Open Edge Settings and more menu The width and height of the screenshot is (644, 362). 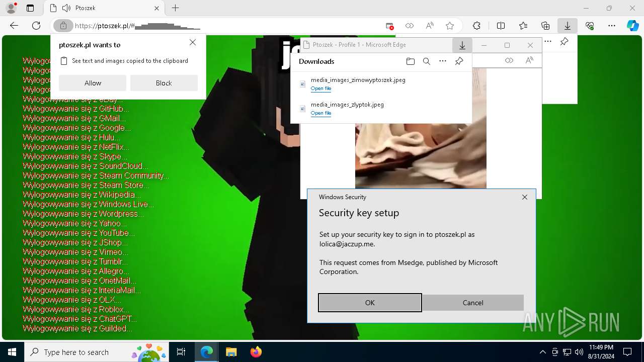pos(612,26)
